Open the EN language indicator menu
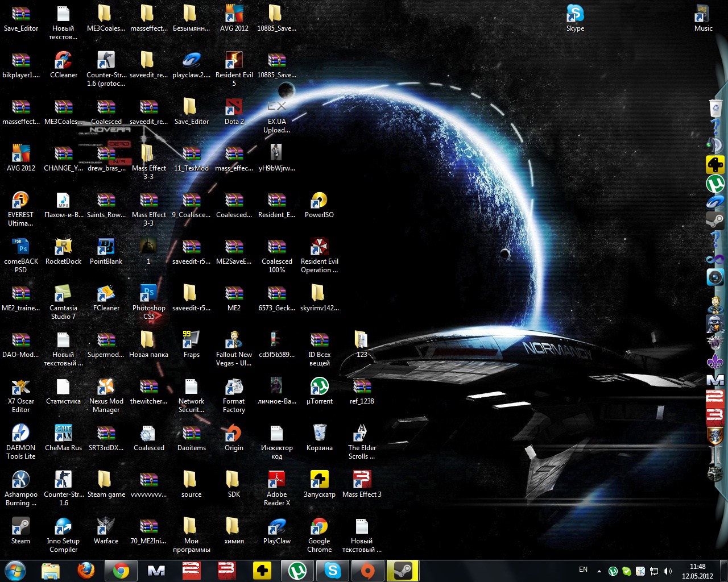This screenshot has height=582, width=728. (x=583, y=569)
